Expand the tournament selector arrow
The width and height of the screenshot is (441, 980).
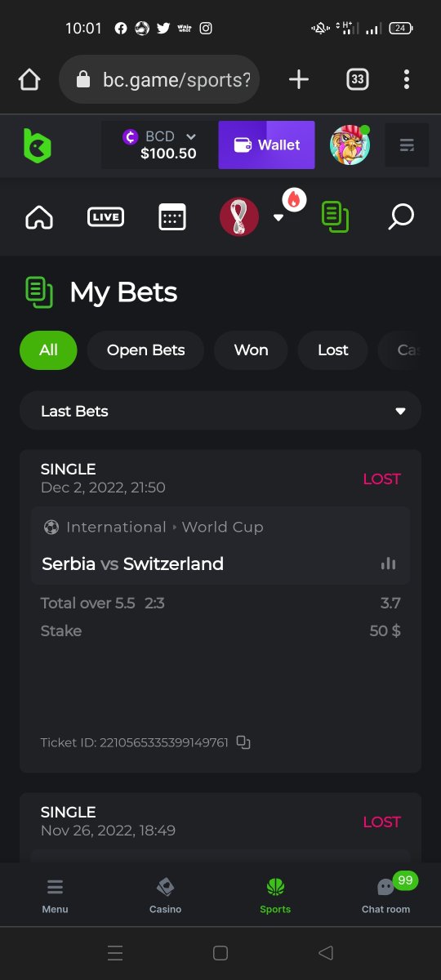tap(278, 218)
